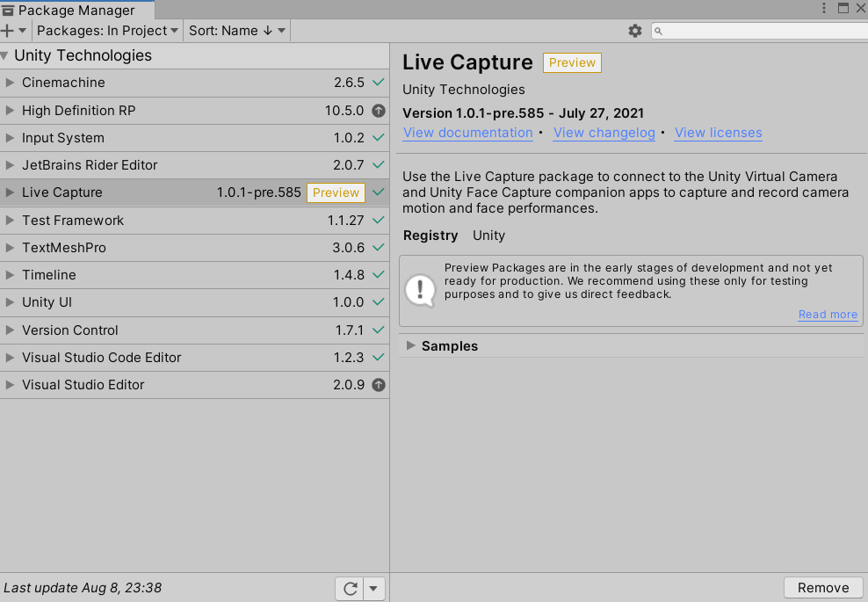Select the TextMeshPro package

coord(194,248)
